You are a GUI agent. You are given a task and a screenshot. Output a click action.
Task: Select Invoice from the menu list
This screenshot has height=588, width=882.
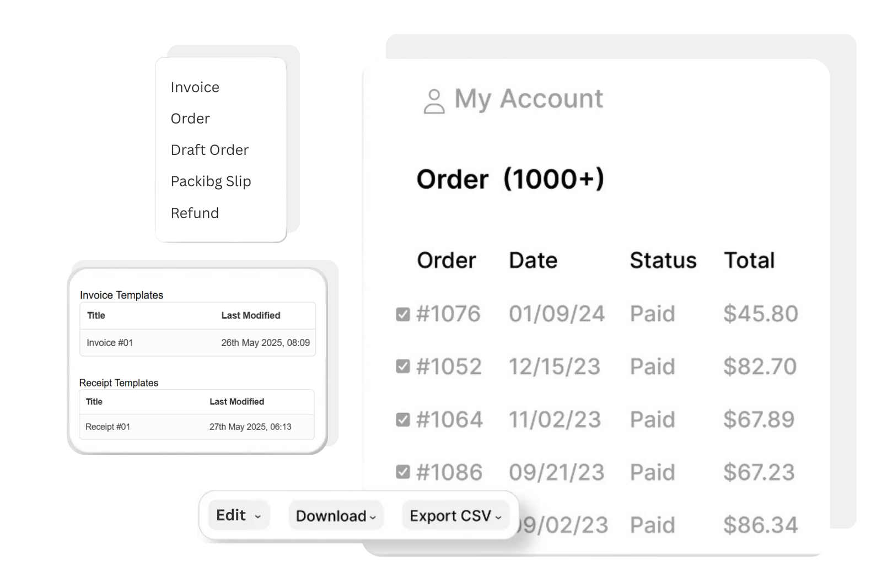(195, 88)
